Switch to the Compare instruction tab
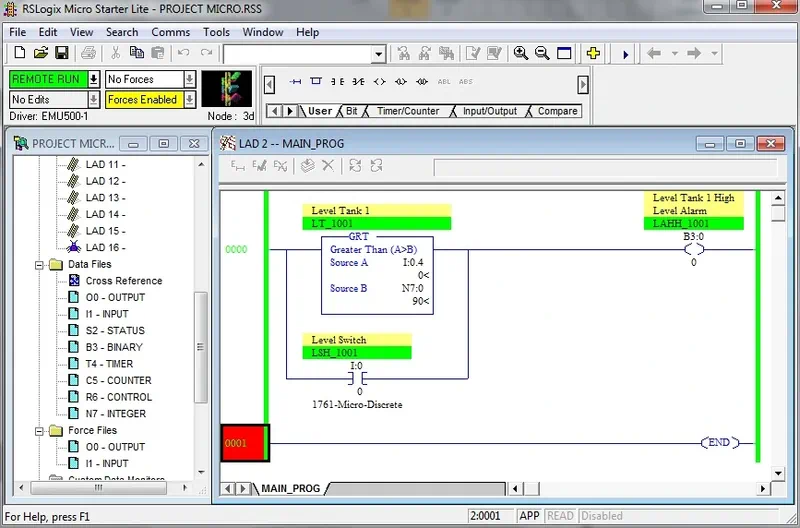The width and height of the screenshot is (800, 528). pos(557,111)
